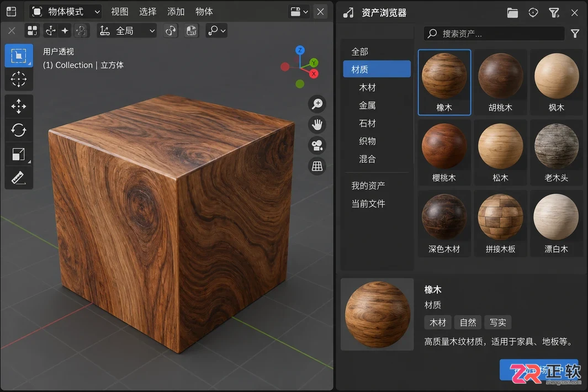Click the 写实 tag in details
The width and height of the screenshot is (588, 392).
click(498, 322)
